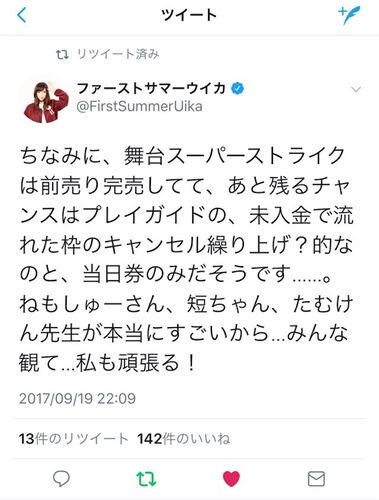Tap the number 142 in the likes count
Screen dimensions: 379x500
coord(150,439)
